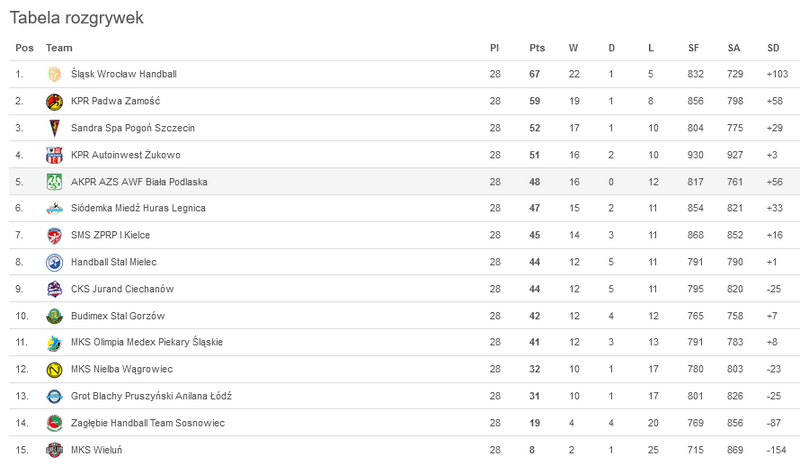Viewport: 800px width, 466px height.
Task: Click the Zagłębie Handball Team Sosnowiec logo
Action: click(x=55, y=423)
